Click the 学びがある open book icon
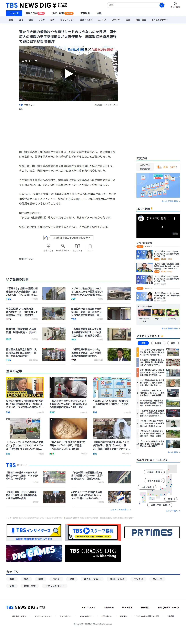Viewport: 186px width, 644px height. point(77,246)
